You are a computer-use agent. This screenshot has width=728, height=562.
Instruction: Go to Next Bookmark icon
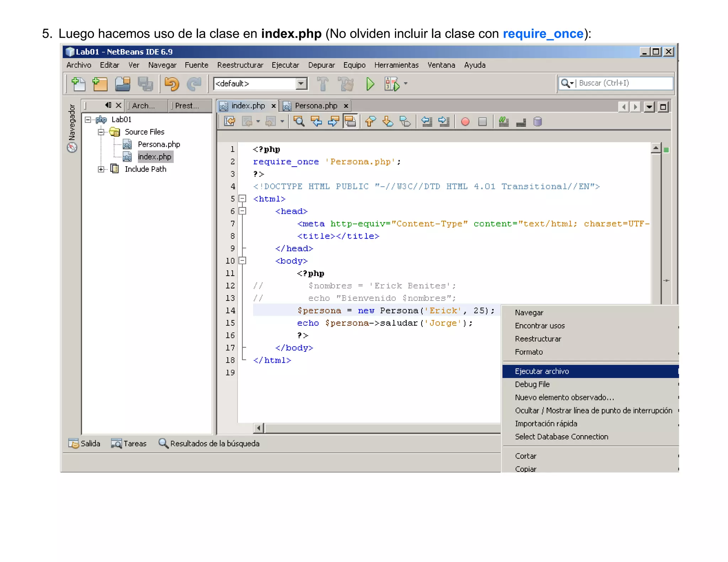pyautogui.click(x=387, y=121)
